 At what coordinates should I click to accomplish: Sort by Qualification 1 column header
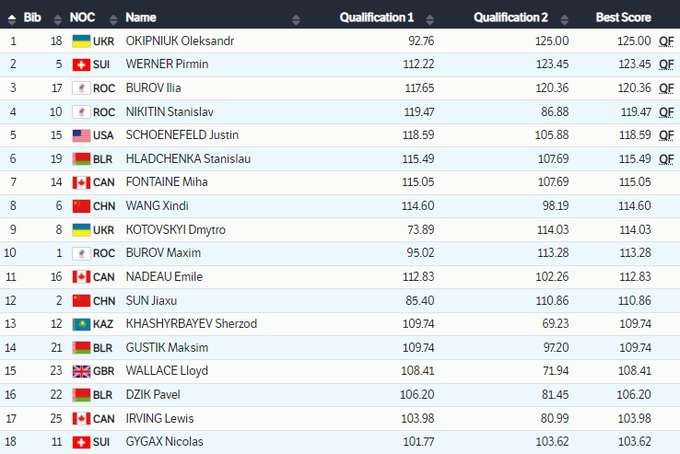click(x=376, y=17)
